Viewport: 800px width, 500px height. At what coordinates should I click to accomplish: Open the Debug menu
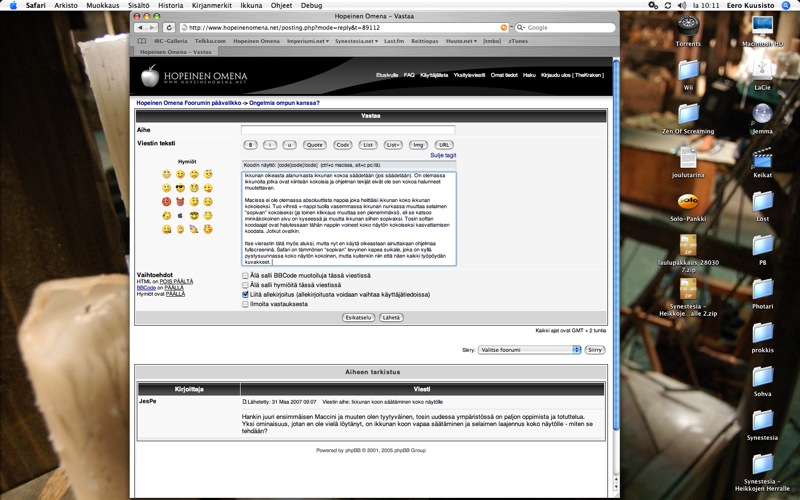pyautogui.click(x=311, y=5)
